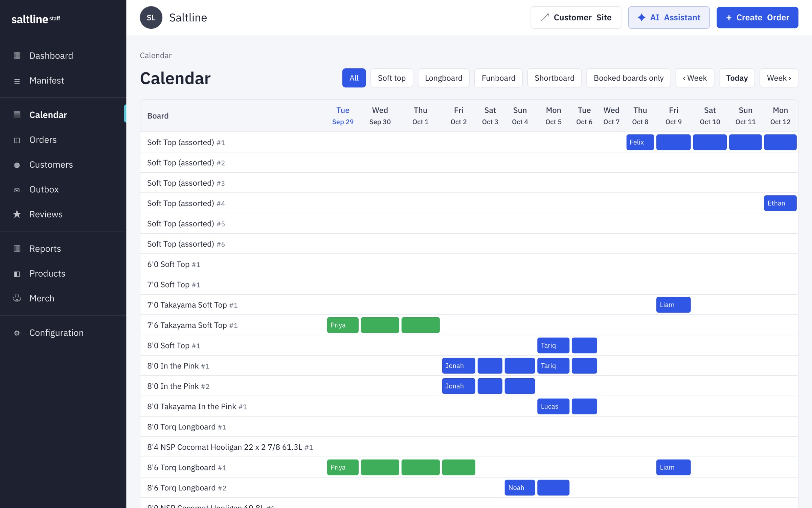Open Liam's booking on 7'0 Takayama Soft Top
The width and height of the screenshot is (812, 508).
pyautogui.click(x=673, y=305)
